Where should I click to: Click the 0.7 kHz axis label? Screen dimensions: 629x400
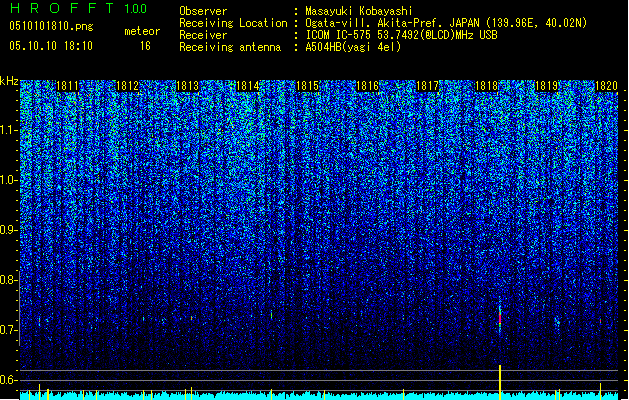click(8, 330)
